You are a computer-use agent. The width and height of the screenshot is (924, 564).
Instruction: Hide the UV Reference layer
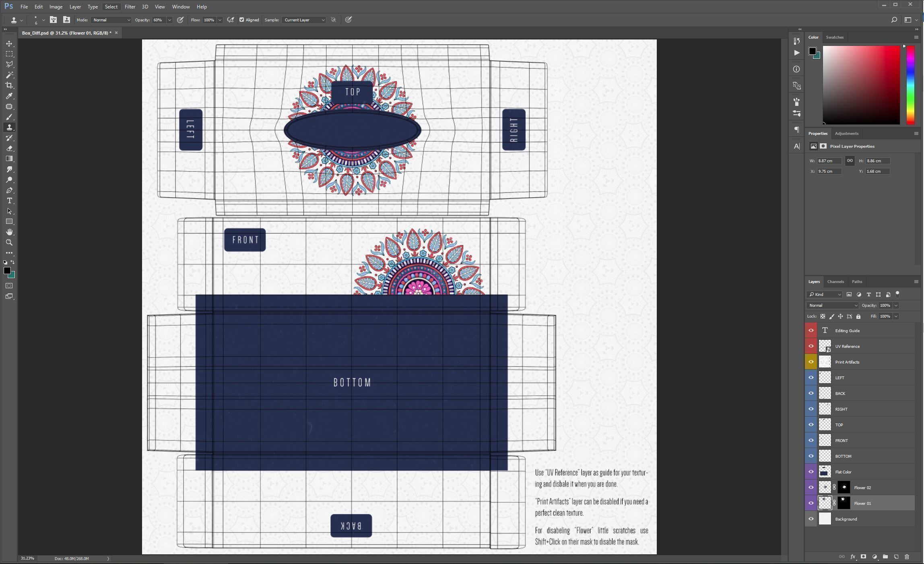click(x=811, y=346)
